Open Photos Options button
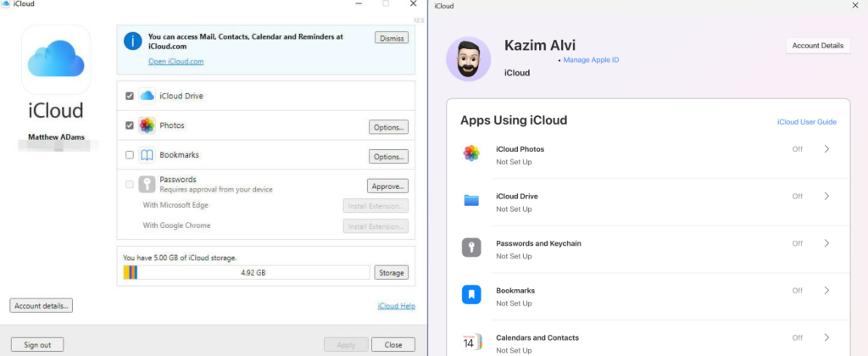 (x=388, y=127)
